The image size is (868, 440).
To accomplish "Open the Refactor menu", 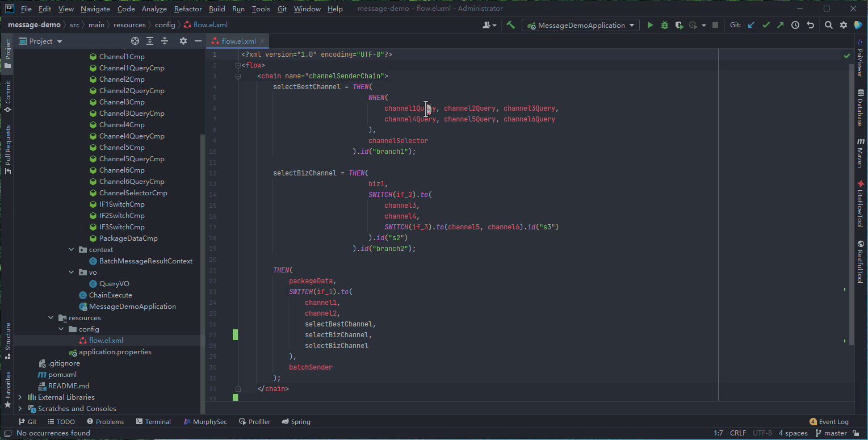I will [x=188, y=9].
